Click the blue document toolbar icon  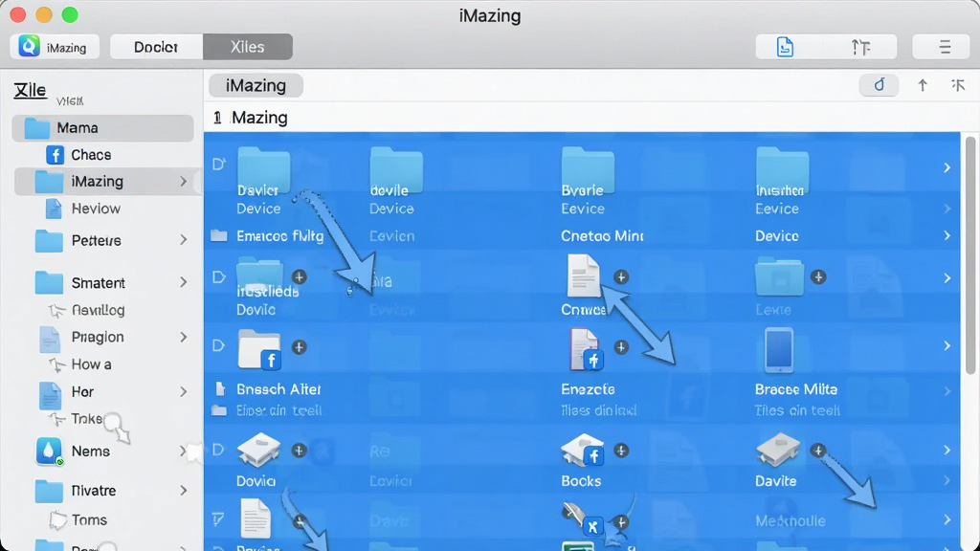pyautogui.click(x=785, y=47)
